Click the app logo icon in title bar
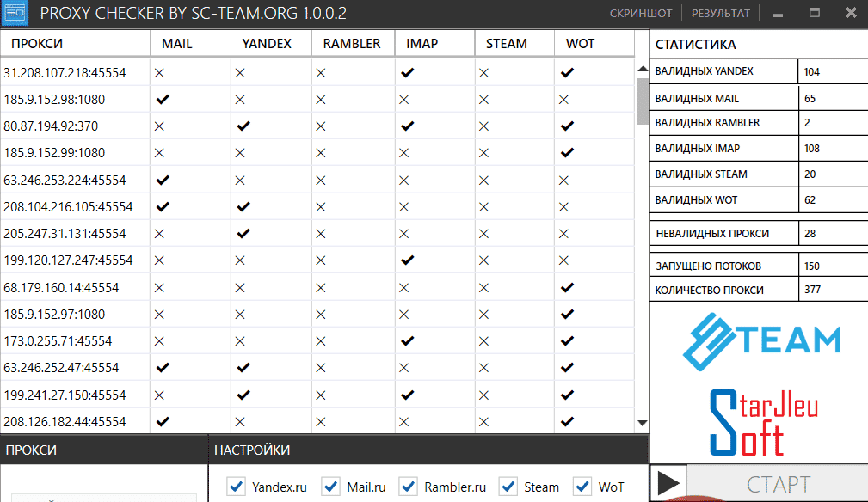Screen dimensions: 868x502 click(x=15, y=13)
